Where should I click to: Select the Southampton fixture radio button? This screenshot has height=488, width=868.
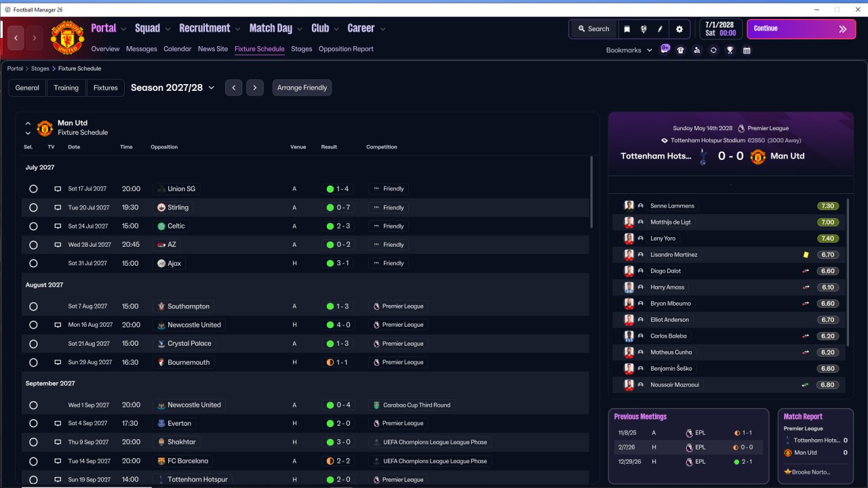point(33,306)
